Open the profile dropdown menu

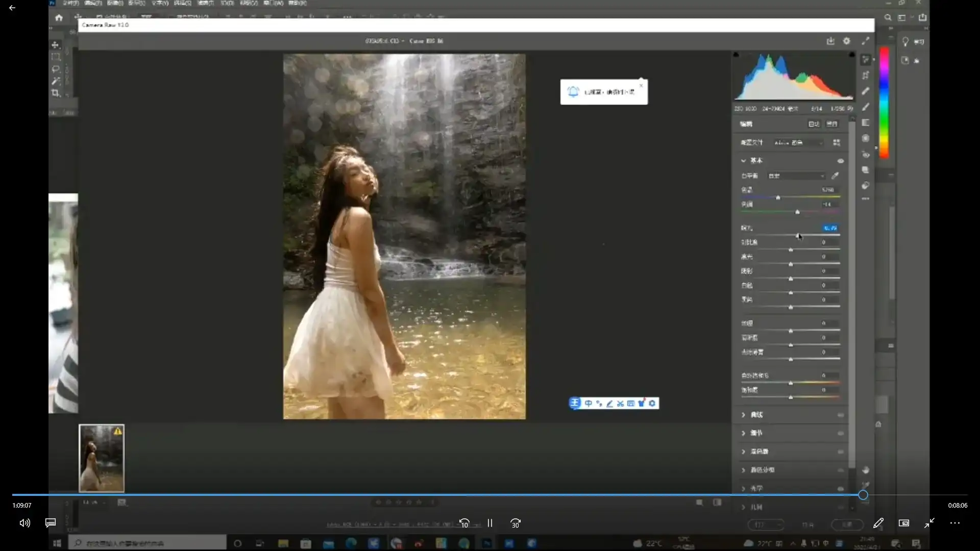[x=798, y=143]
